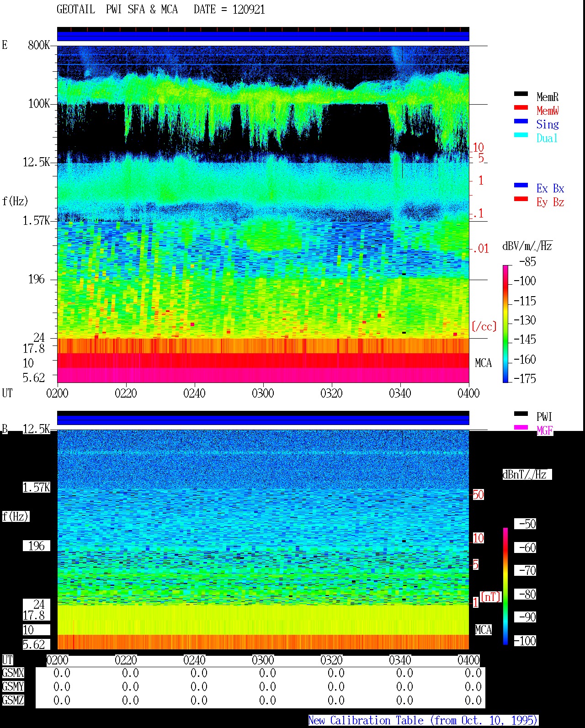Screen dimensions: 585x728
Task: Click the cyan Dual legend swatch
Action: click(521, 135)
